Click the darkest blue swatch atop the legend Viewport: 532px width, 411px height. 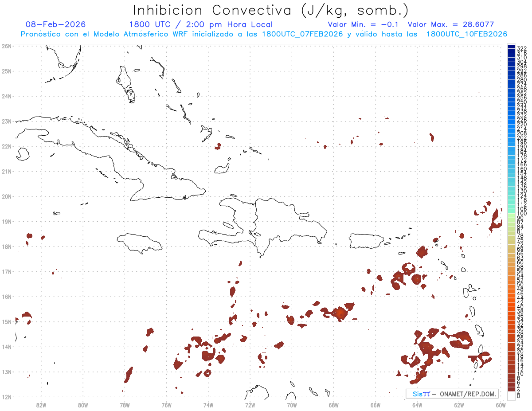[512, 47]
